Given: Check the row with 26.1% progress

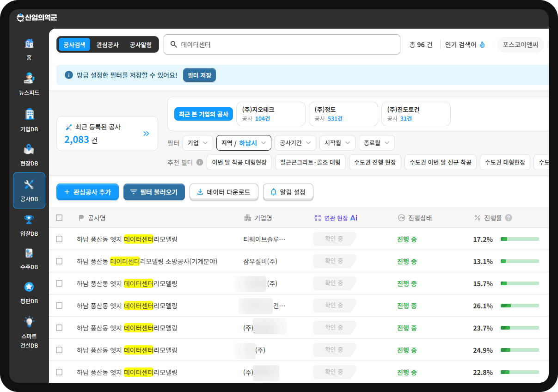Looking at the screenshot, I should (59, 306).
